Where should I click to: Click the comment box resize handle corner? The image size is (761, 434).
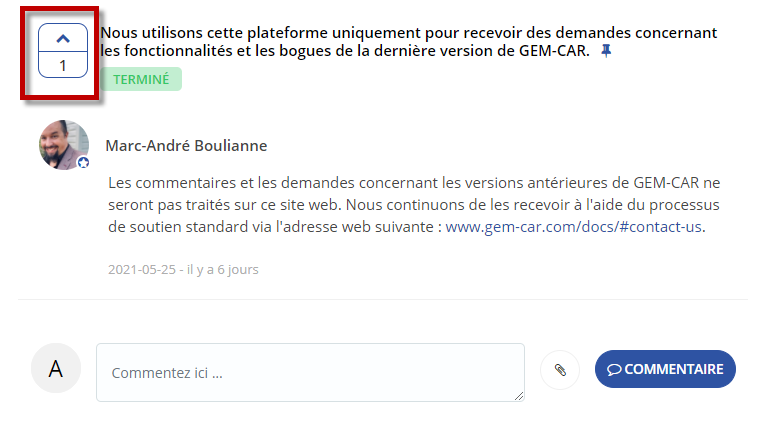519,396
